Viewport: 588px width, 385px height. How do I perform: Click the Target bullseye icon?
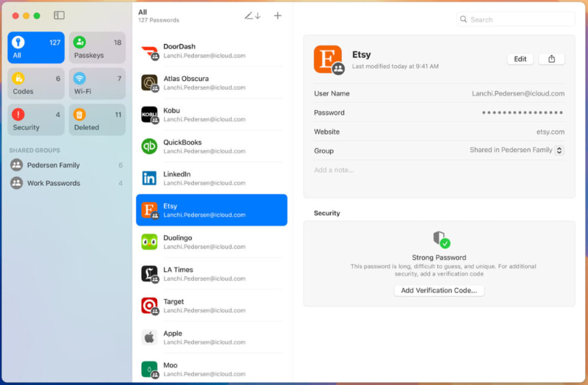[x=149, y=306]
